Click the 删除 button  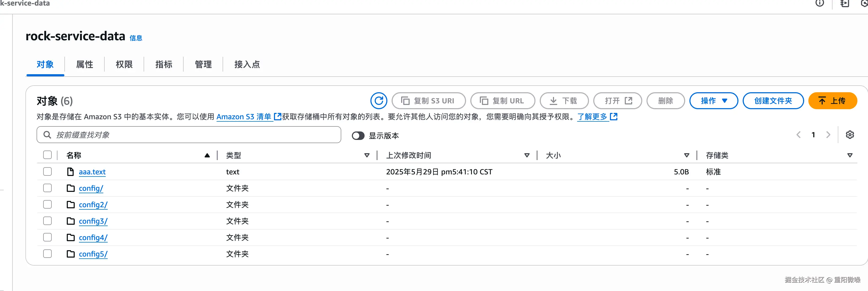666,101
